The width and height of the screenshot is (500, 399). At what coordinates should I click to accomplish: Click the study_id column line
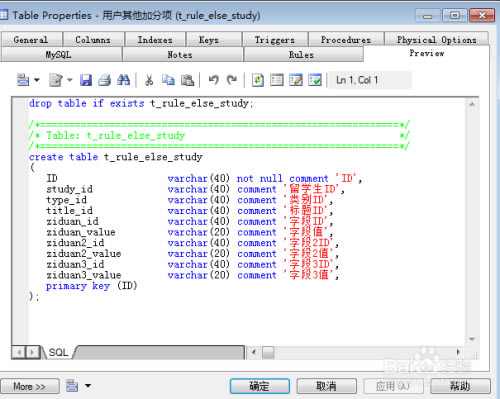[x=195, y=189]
